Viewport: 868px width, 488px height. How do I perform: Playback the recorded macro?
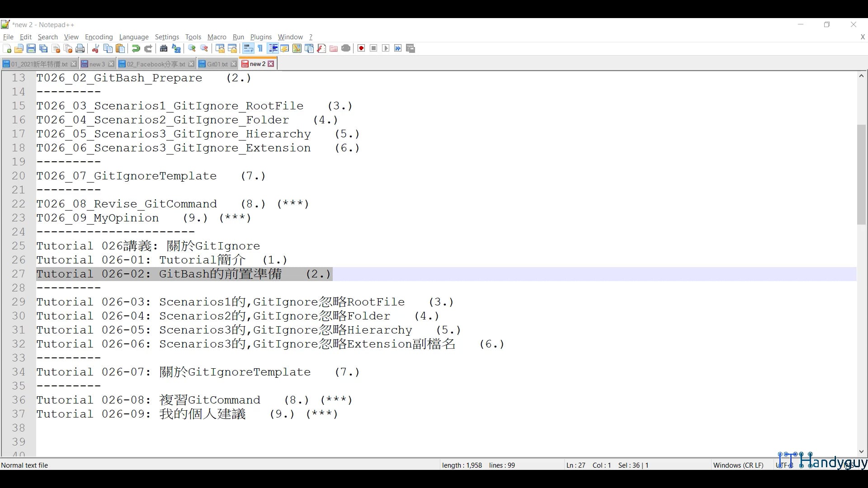tap(386, 48)
